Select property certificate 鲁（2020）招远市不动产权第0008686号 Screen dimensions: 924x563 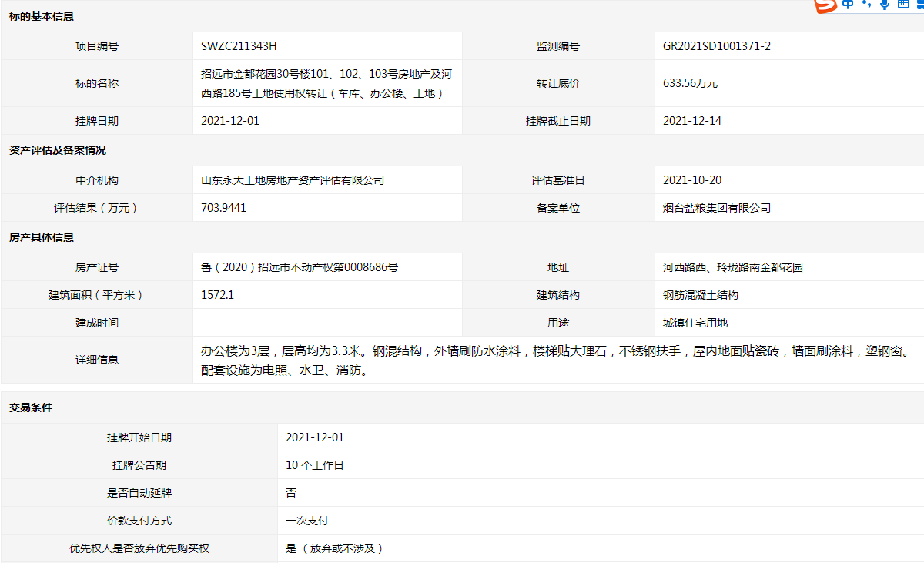[x=300, y=267]
